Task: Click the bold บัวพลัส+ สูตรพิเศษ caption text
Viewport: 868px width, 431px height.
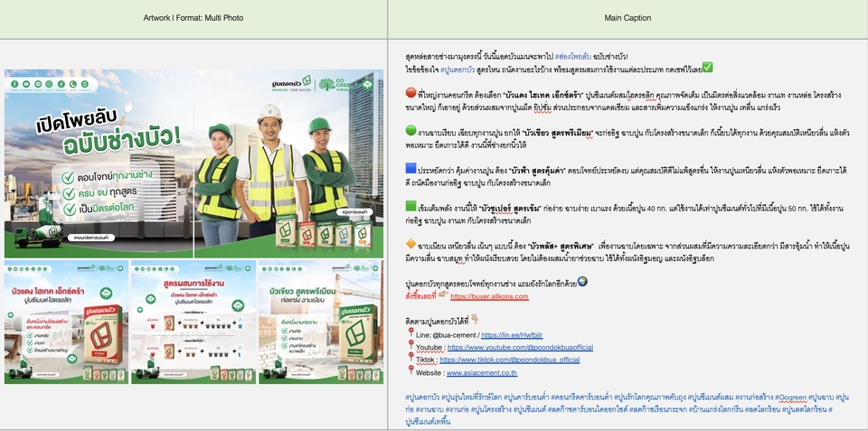Action: click(x=561, y=246)
